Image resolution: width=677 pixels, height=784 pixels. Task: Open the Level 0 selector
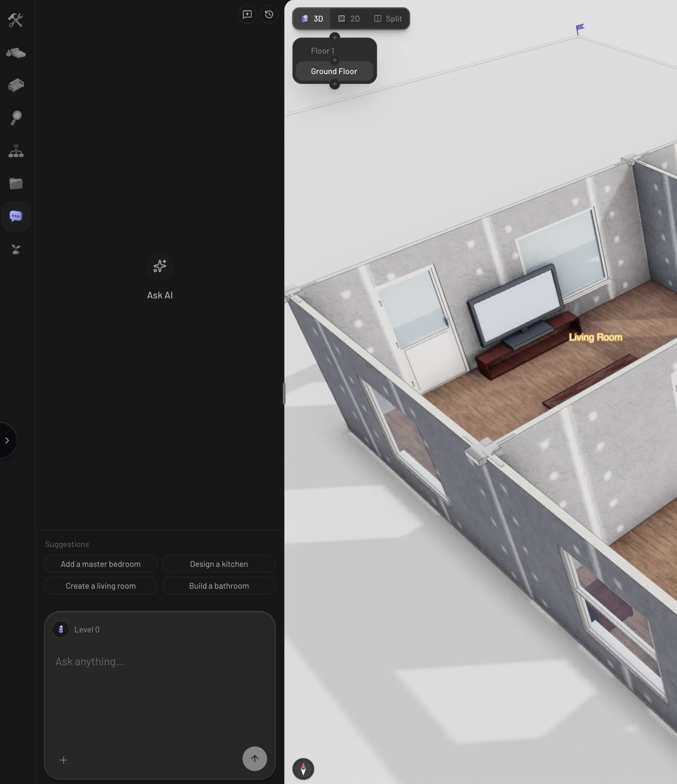tap(77, 630)
